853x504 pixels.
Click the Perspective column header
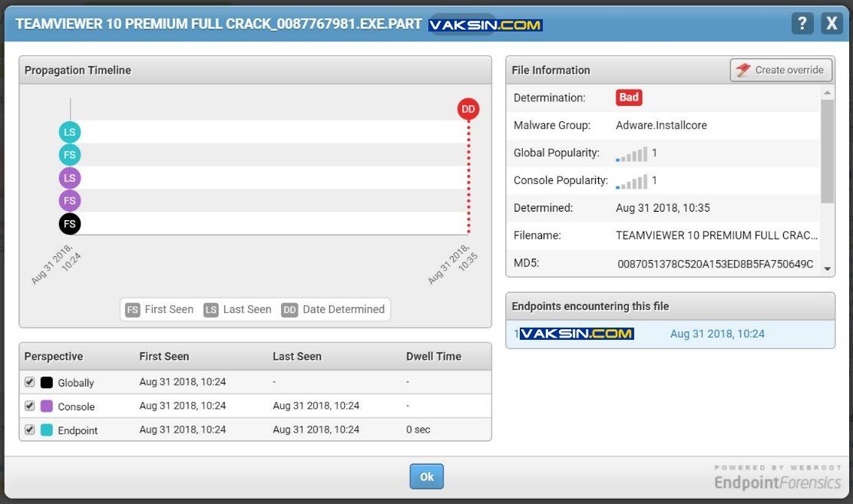point(54,357)
